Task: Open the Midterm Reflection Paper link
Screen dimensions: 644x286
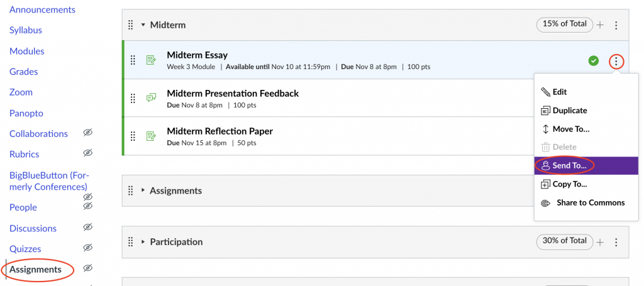Action: [219, 131]
